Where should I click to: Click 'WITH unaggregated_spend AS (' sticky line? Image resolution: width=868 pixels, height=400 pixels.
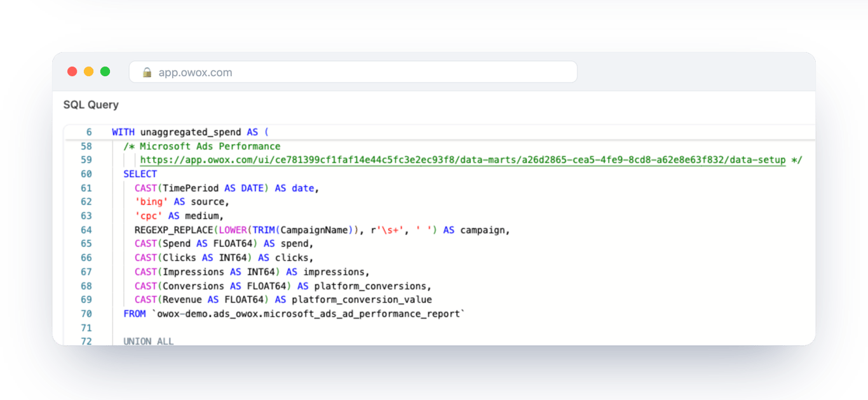(x=191, y=132)
